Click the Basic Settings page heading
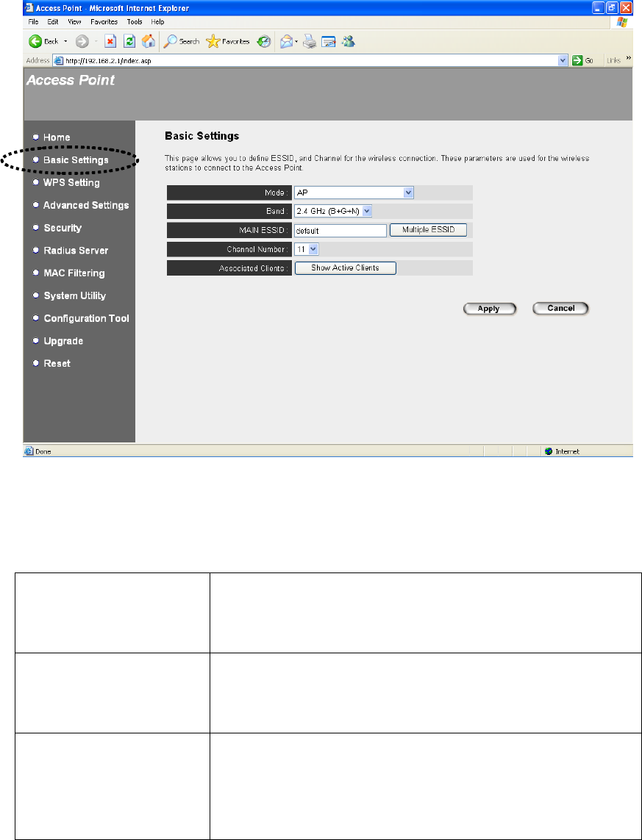 [202, 136]
